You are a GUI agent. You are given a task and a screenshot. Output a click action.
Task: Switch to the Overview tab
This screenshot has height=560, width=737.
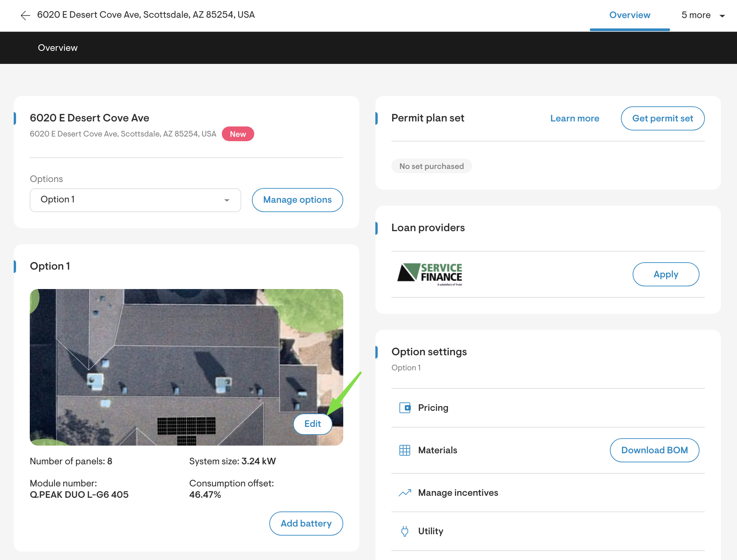click(x=629, y=15)
